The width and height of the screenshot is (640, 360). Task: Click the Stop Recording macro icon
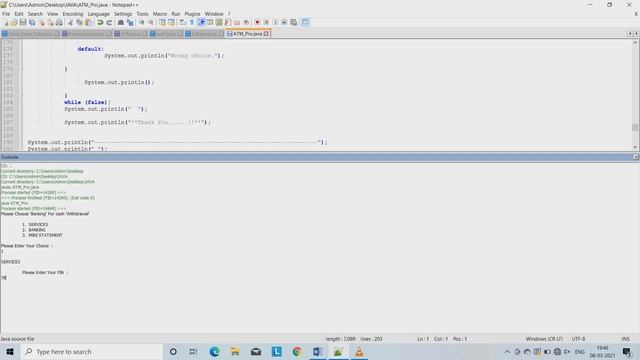[266, 22]
